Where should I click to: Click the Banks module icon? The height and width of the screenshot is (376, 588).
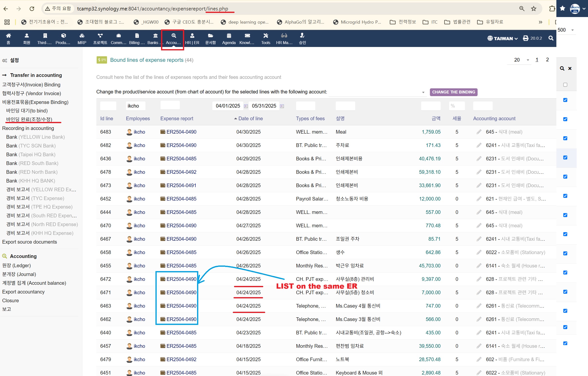[155, 36]
